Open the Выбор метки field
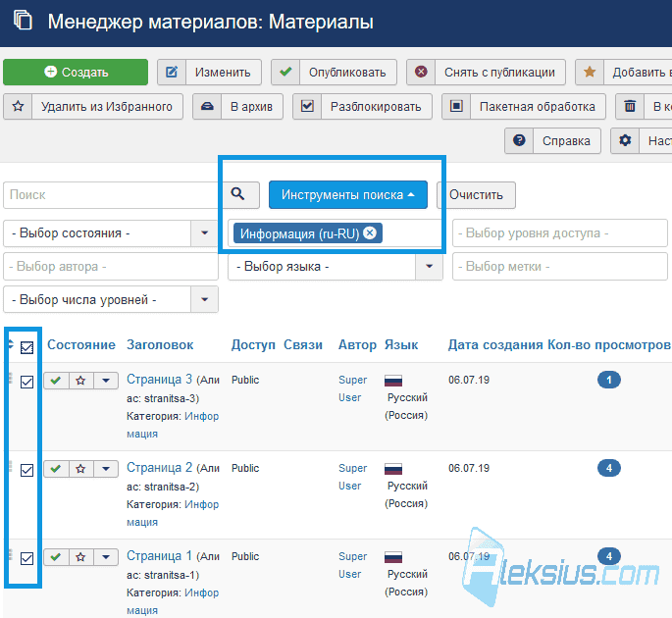This screenshot has width=672, height=618. (560, 267)
